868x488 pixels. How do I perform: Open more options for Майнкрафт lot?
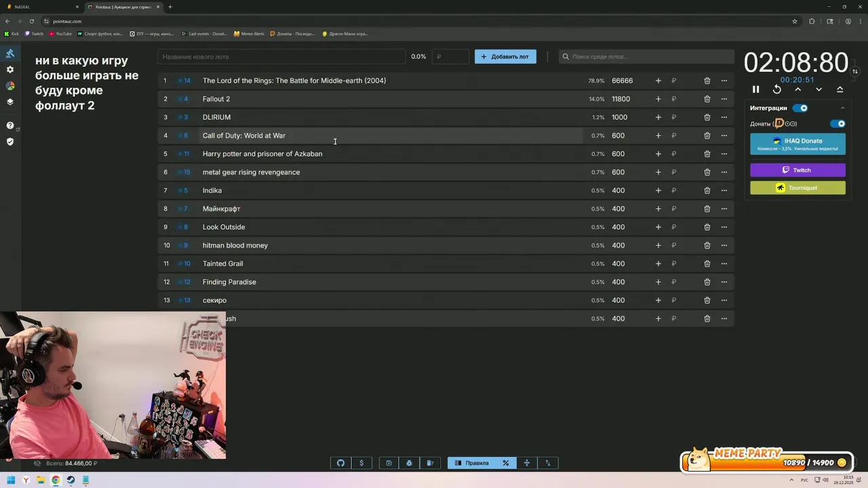coord(724,209)
